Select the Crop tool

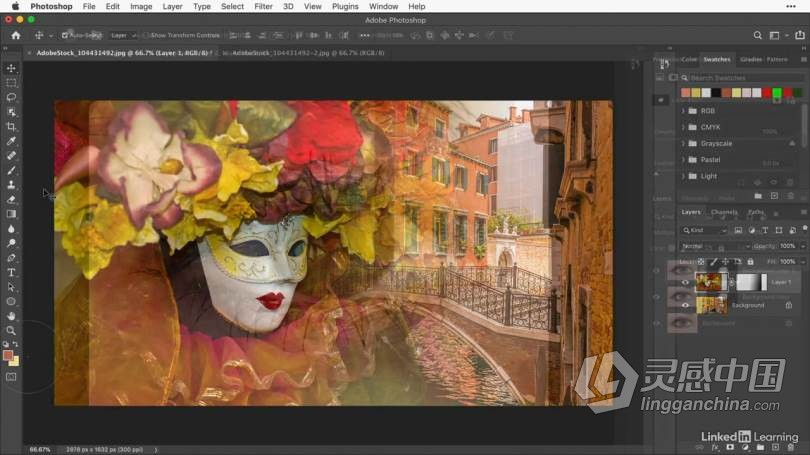click(x=11, y=127)
